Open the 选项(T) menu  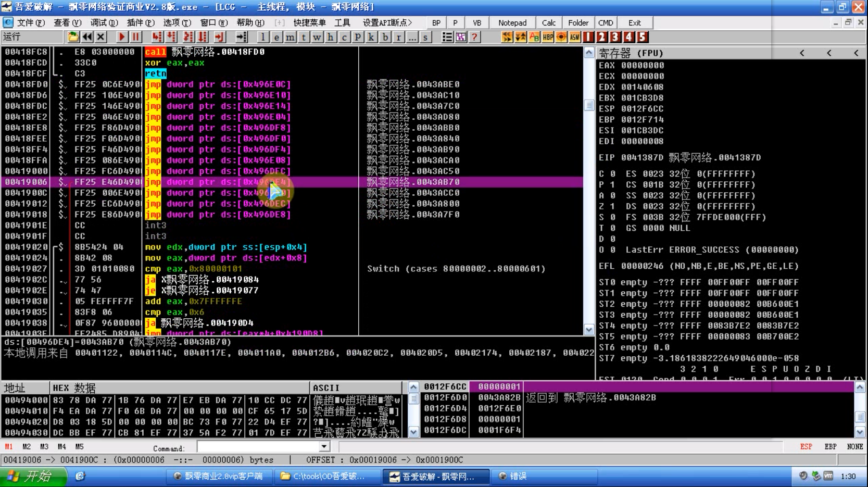click(x=177, y=22)
